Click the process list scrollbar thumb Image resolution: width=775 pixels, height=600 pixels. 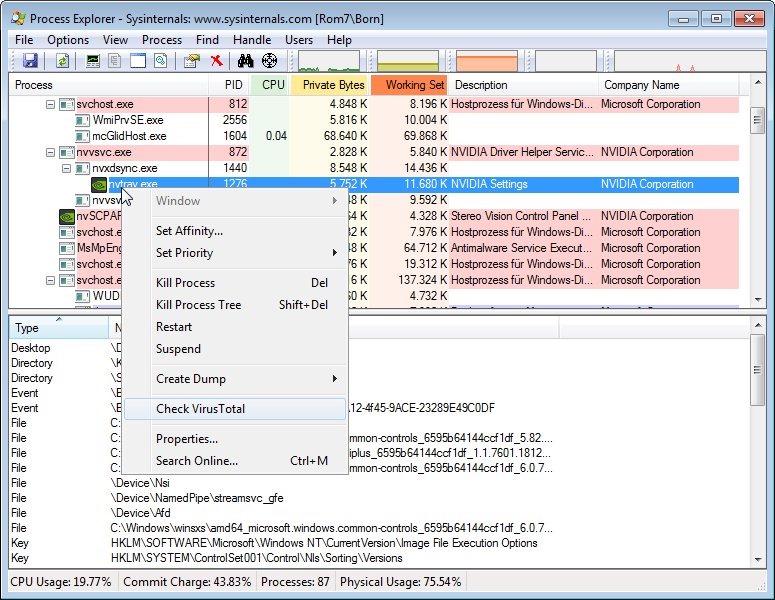click(757, 120)
